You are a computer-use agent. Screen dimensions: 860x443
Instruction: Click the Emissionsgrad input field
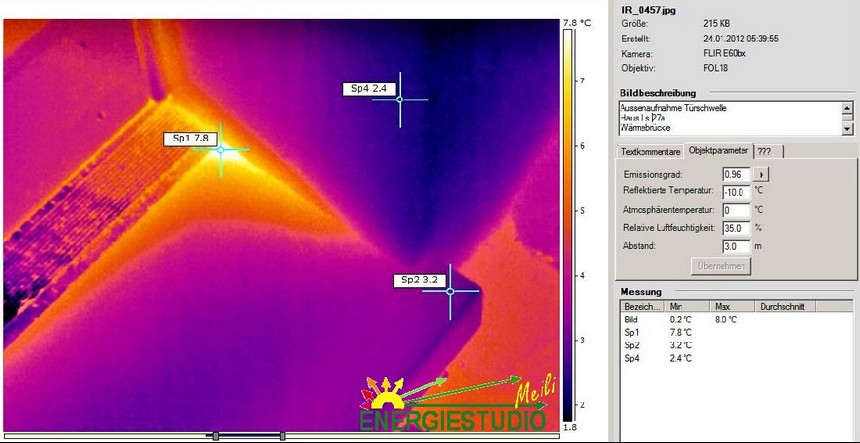coord(735,174)
